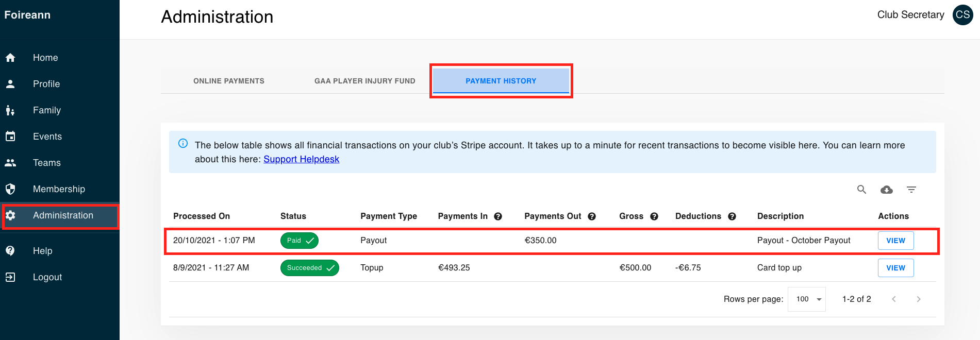Image resolution: width=980 pixels, height=340 pixels.
Task: Open the Support Helpdesk link
Action: (302, 159)
